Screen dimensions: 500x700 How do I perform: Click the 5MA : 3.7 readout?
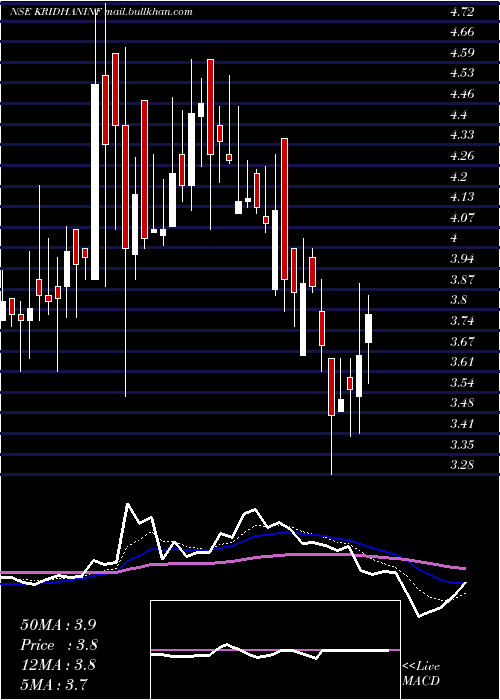coord(54,684)
